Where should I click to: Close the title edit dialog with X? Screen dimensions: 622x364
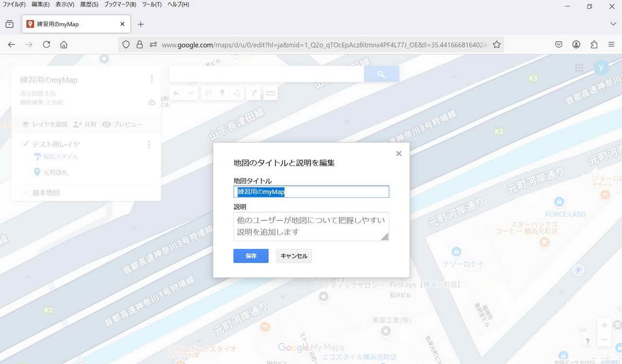coord(399,154)
